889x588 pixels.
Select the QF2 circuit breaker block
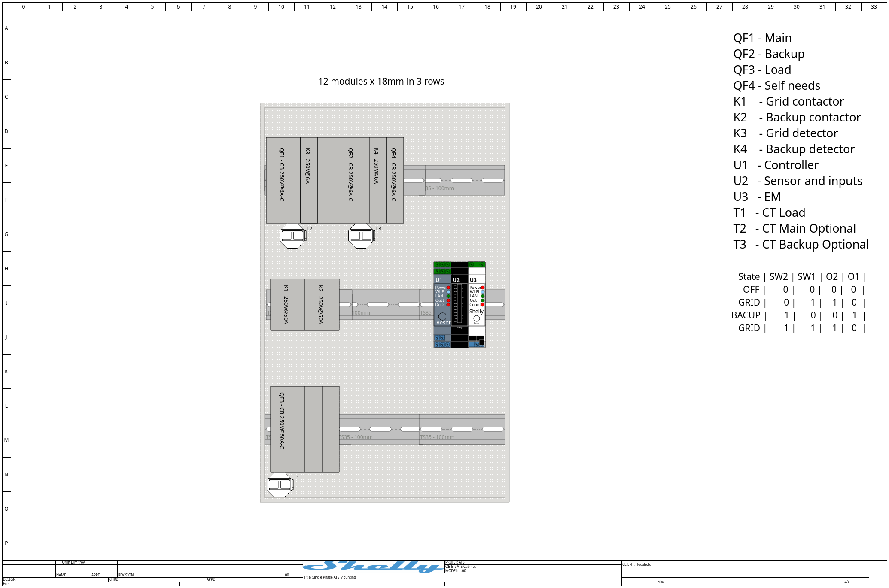click(x=352, y=180)
